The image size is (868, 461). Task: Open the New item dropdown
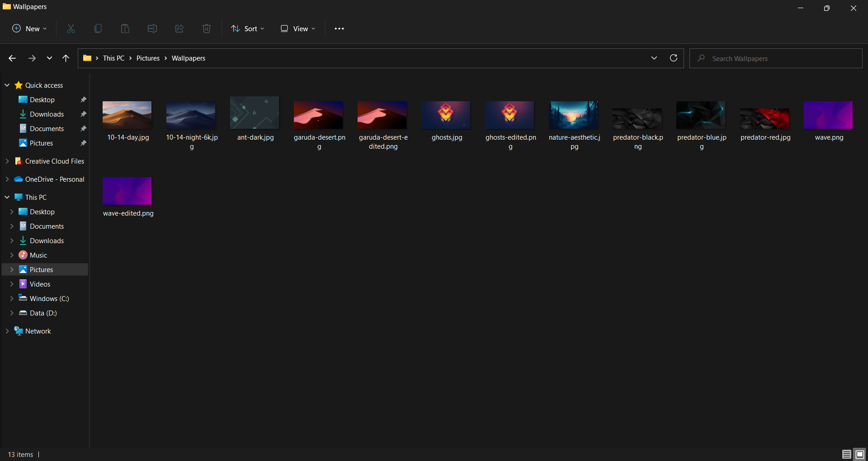tap(29, 28)
